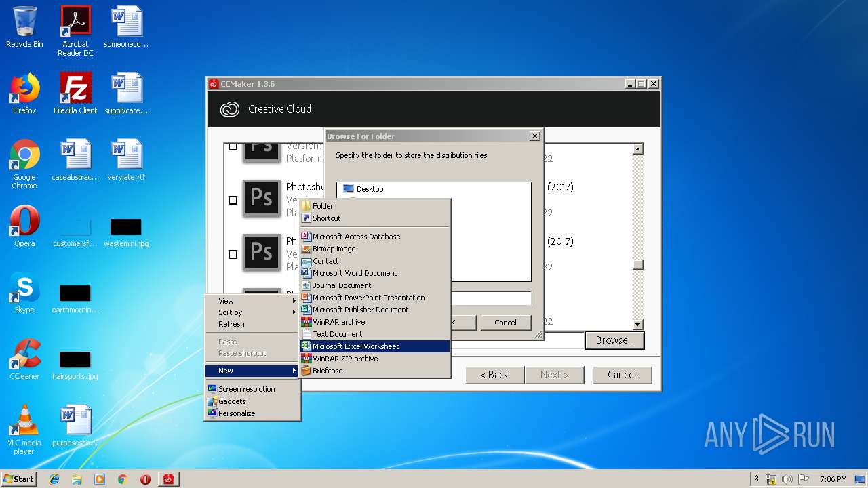Click scroll down arrow in product list
The width and height of the screenshot is (868, 488).
(x=637, y=325)
